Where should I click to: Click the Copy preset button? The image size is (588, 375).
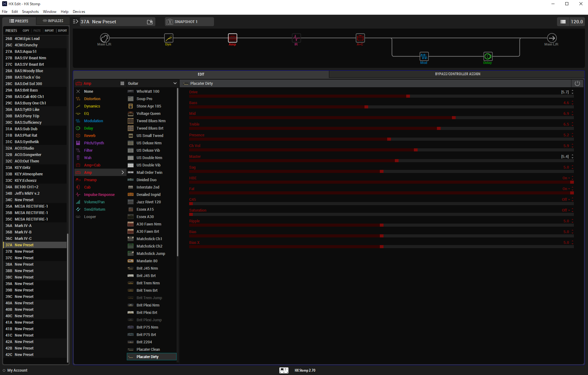[x=26, y=31]
